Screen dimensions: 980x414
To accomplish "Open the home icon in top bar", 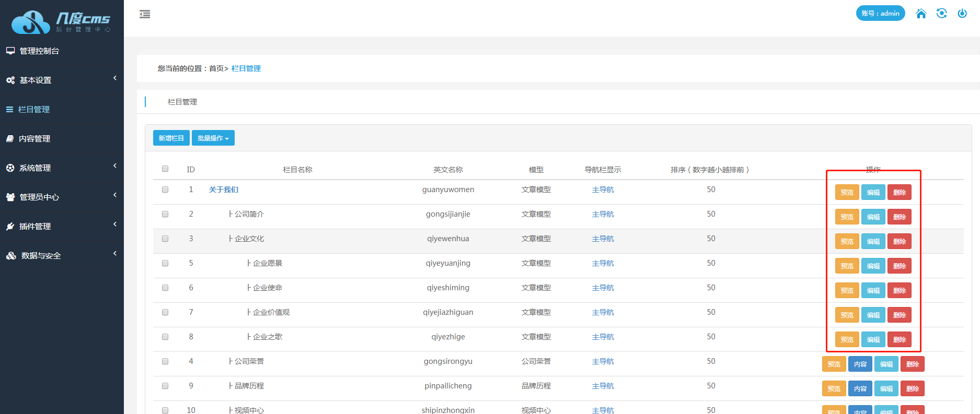I will tap(921, 13).
